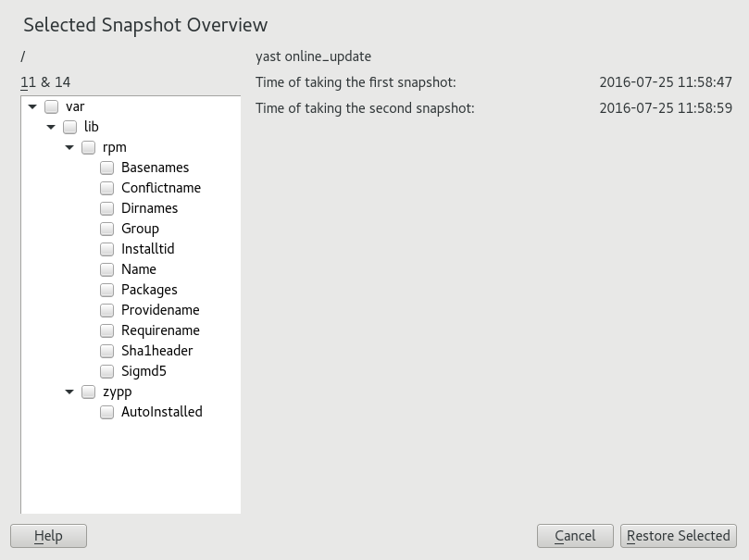749x560 pixels.
Task: Click the Requirename file label
Action: pos(160,330)
